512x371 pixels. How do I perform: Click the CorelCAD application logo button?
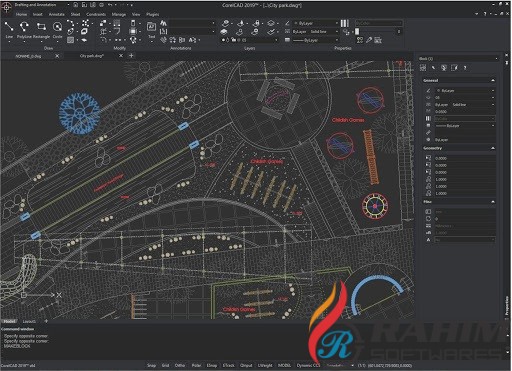click(6, 6)
